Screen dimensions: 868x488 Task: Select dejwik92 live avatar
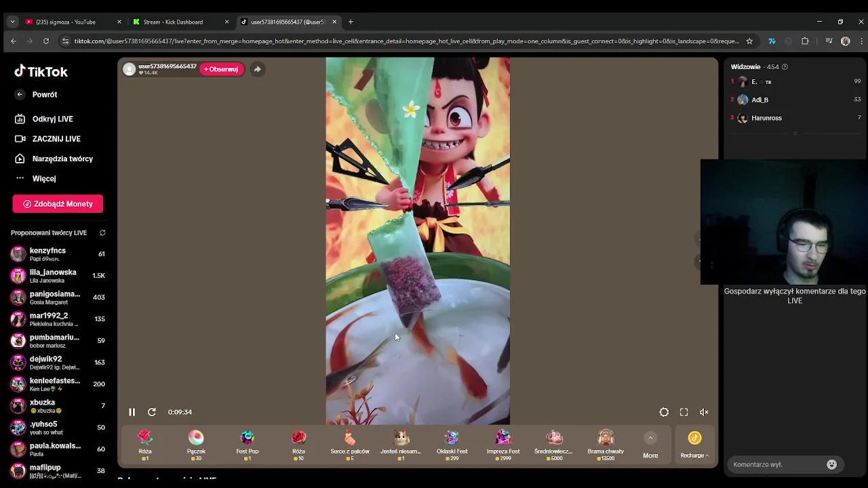[x=18, y=363]
